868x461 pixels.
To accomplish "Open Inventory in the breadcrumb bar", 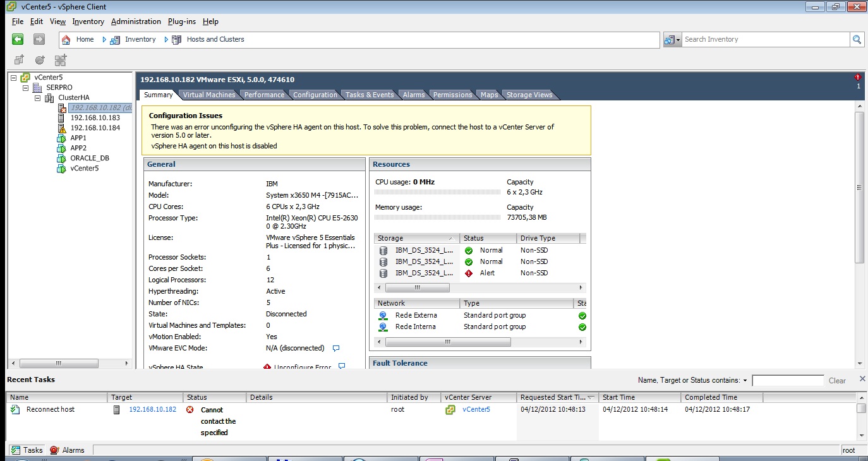I will tap(140, 39).
